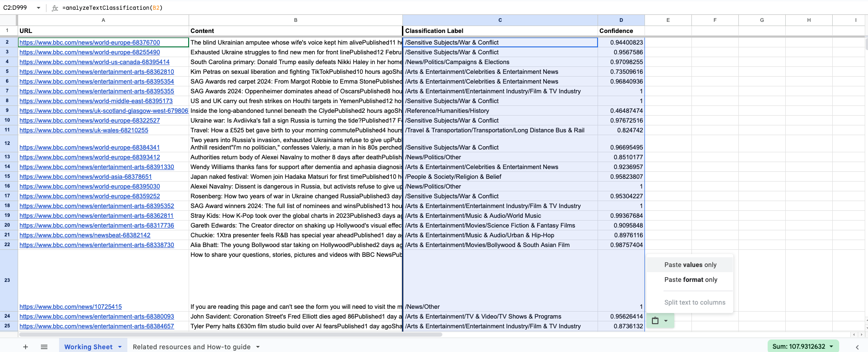868x352 pixels.
Task: Click cell /People & Society/Religion & Belief
Action: point(500,176)
